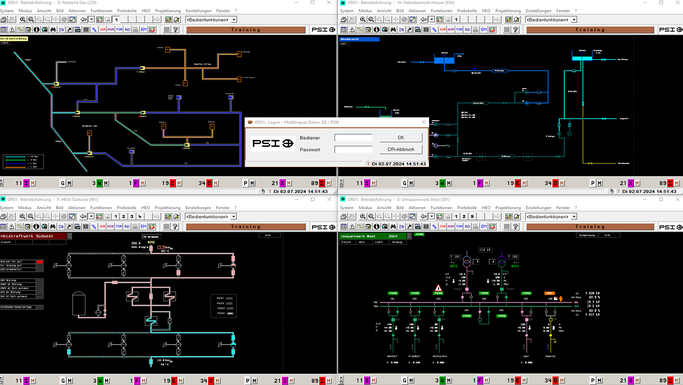
Task: Select page 9 button in Umspannwerk West toolbar
Action: click(472, 216)
